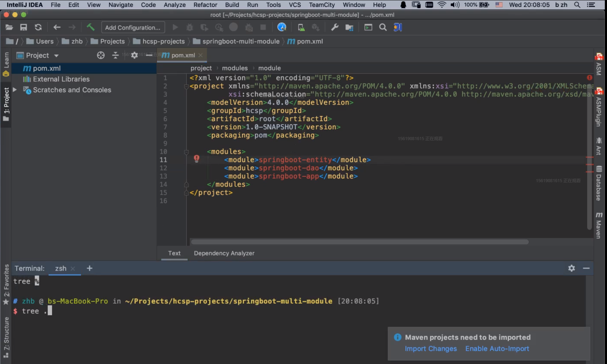Viewport: 607px width, 364px height.
Task: Click the red error indicator at editor top right
Action: coord(589,78)
